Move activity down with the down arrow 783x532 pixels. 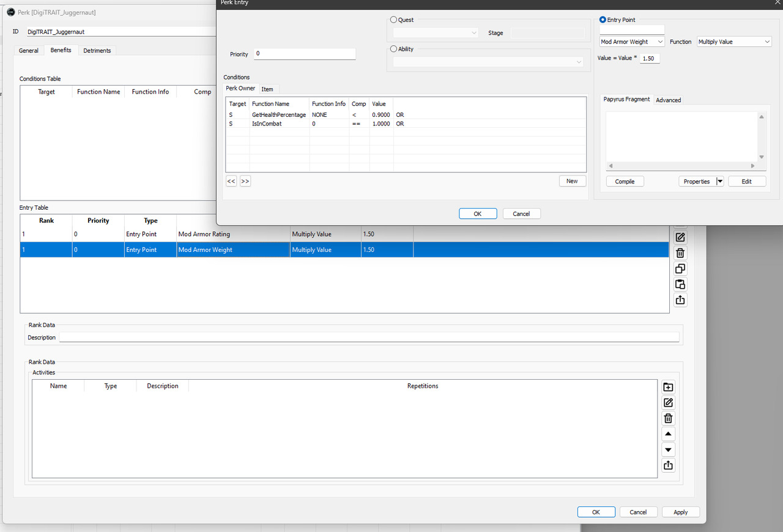(x=668, y=450)
